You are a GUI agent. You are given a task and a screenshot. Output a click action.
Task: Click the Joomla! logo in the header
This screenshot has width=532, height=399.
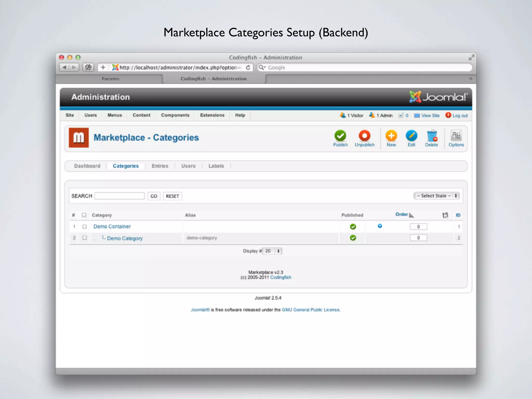click(x=438, y=97)
